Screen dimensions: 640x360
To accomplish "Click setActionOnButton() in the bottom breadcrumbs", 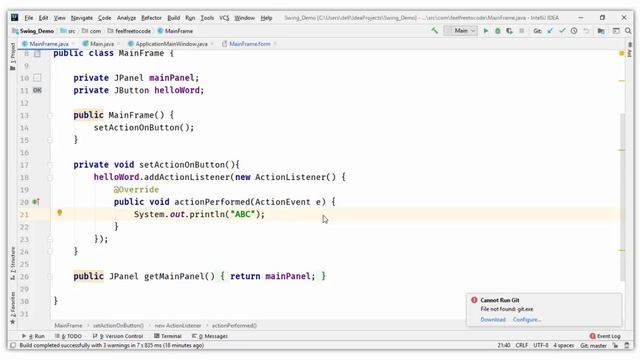I will (118, 326).
